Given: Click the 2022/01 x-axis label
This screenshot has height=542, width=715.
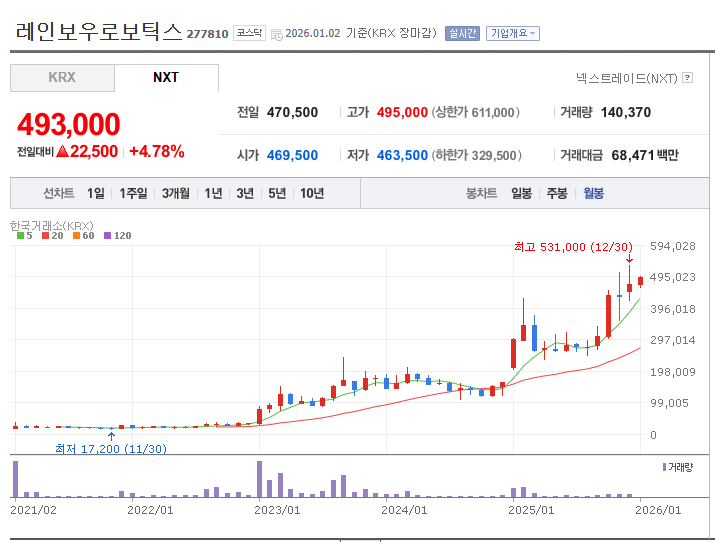Looking at the screenshot, I should point(150,510).
